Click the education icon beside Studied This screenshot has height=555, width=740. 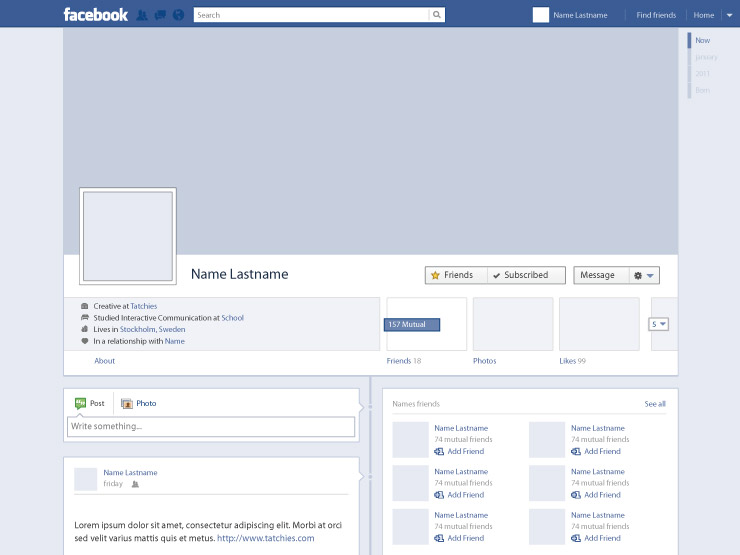pos(84,317)
